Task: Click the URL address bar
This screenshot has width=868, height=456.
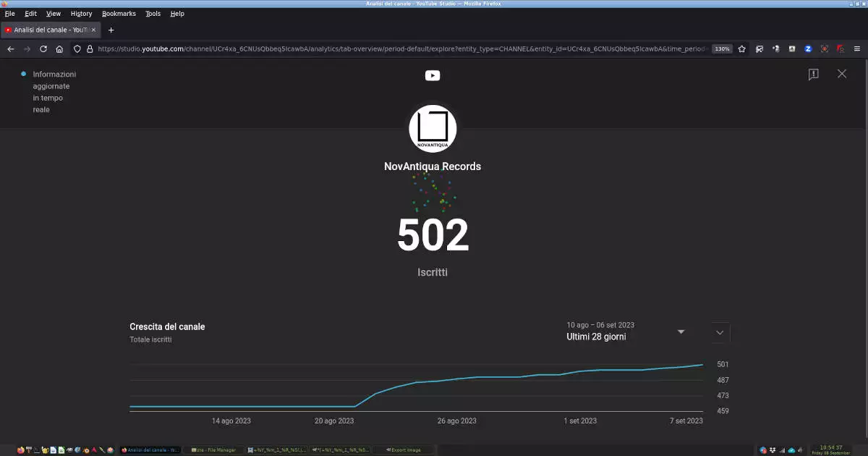Action: point(401,49)
